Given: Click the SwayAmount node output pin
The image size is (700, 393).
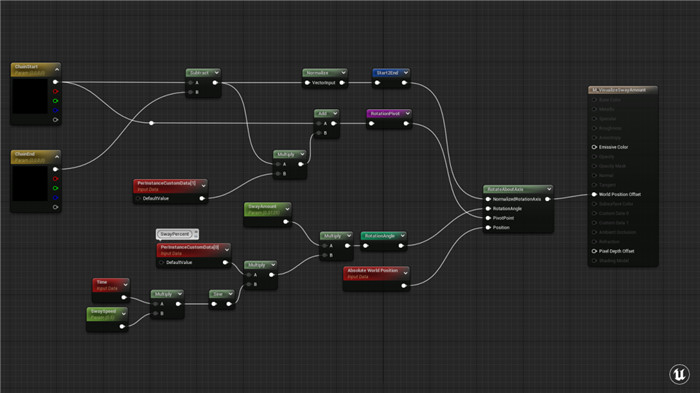Looking at the screenshot, I should click(x=285, y=222).
